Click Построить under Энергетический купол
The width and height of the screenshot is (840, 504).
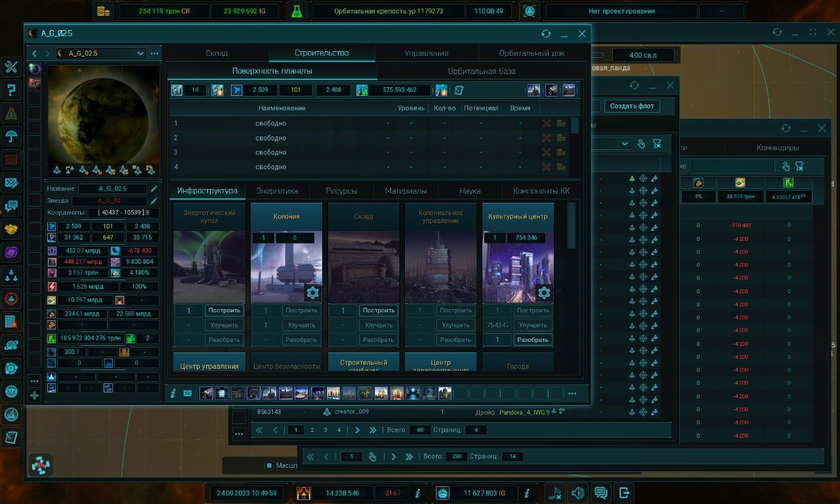pyautogui.click(x=224, y=310)
